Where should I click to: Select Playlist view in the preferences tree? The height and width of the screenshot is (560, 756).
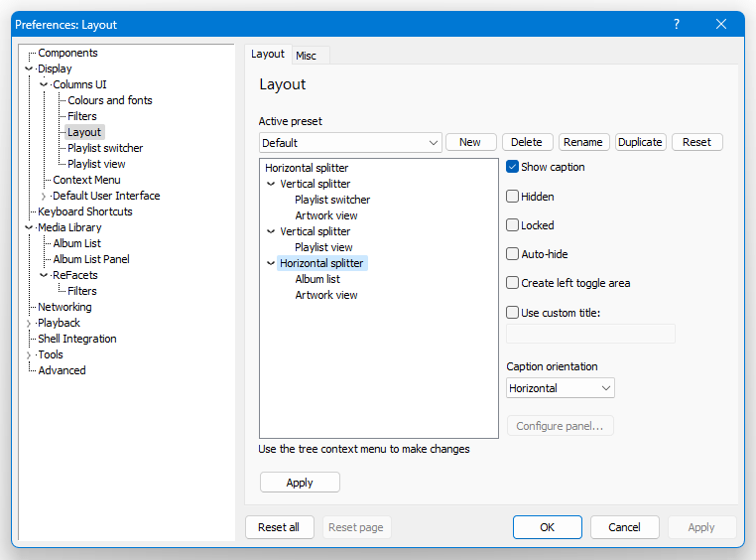click(x=96, y=164)
